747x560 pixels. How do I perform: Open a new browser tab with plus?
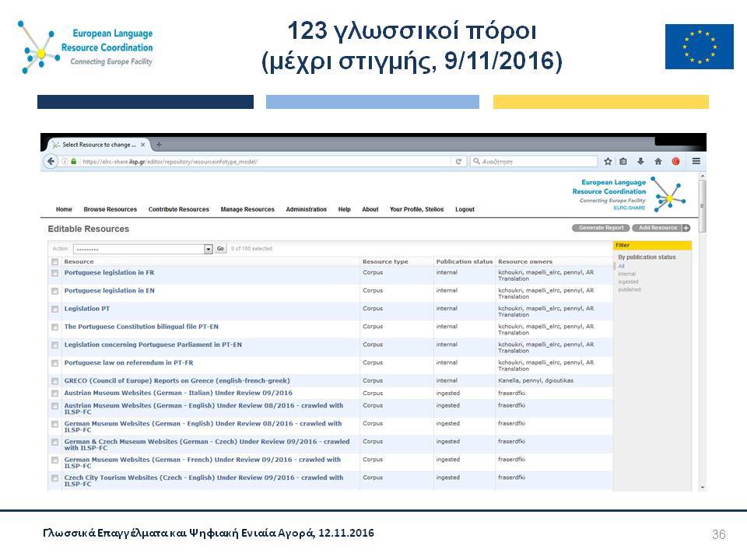point(159,145)
